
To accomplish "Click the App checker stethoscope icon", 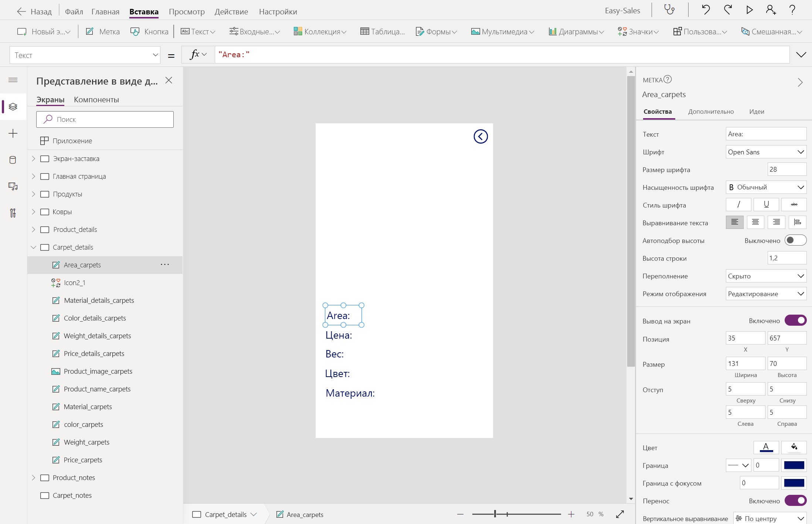I will 669,10.
